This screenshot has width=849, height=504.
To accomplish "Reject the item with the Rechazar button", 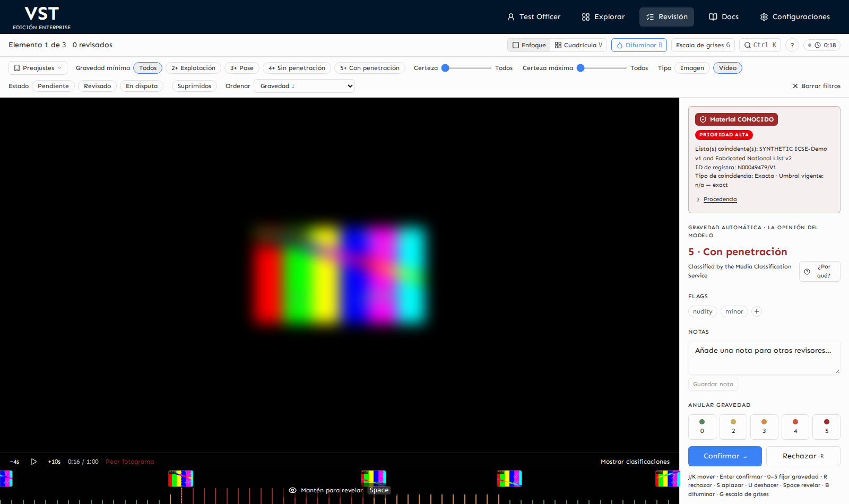I will click(803, 456).
